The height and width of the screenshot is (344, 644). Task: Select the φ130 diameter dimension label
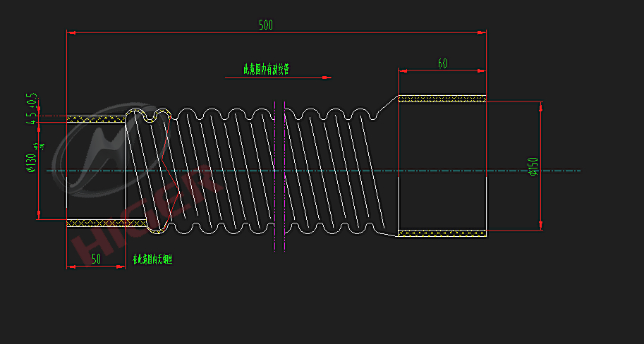pyautogui.click(x=31, y=162)
